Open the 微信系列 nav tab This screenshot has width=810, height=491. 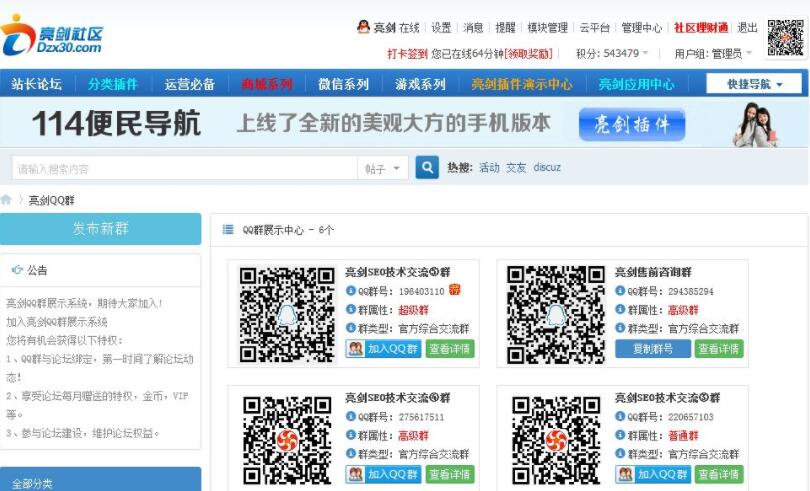[x=343, y=84]
